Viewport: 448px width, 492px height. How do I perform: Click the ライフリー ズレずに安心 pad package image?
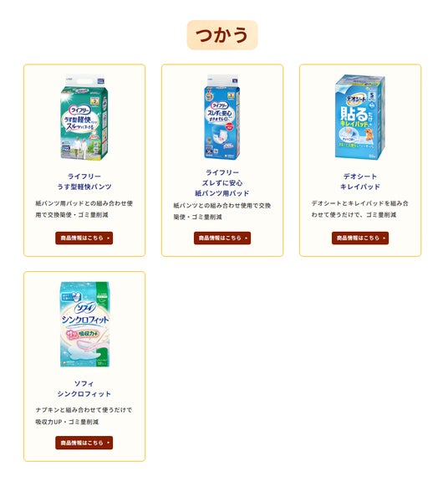point(222,117)
